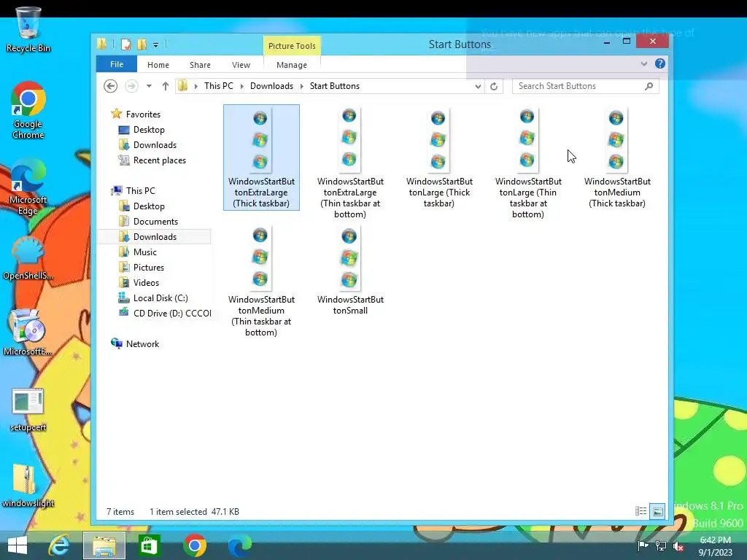
Task: Select This PC in the navigation pane
Action: (x=134, y=191)
